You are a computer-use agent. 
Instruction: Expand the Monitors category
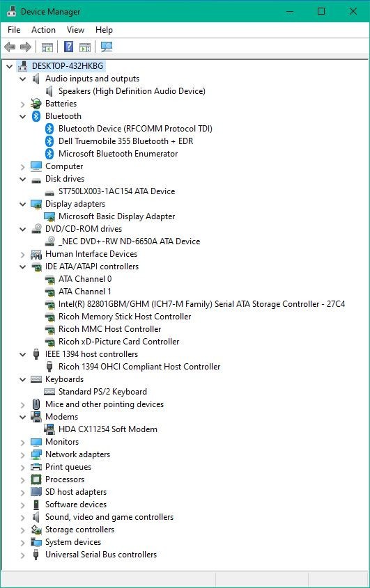(22, 443)
